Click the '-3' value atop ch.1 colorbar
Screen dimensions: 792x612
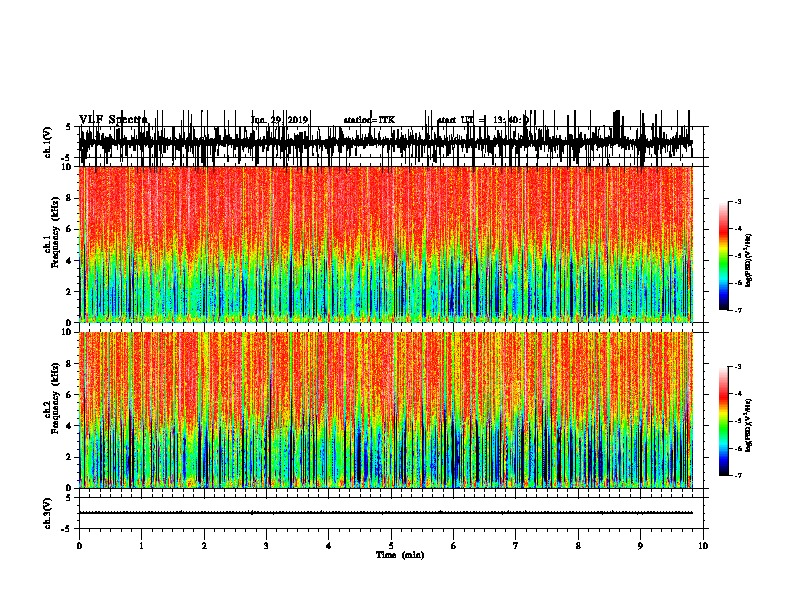738,201
